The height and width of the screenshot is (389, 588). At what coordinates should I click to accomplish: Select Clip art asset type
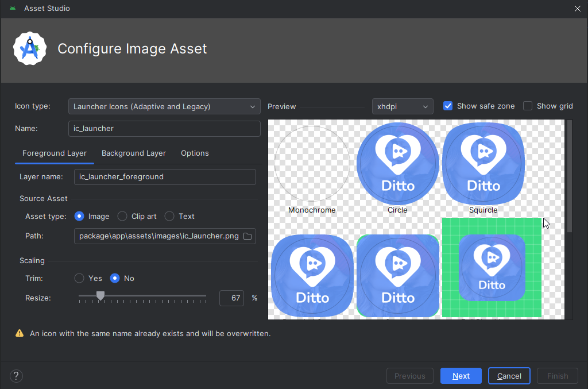[122, 217]
